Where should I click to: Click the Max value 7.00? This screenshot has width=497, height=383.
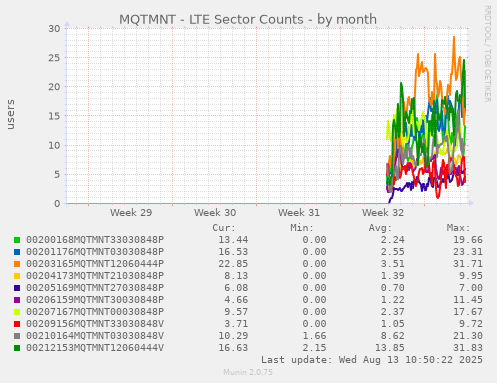click(471, 288)
